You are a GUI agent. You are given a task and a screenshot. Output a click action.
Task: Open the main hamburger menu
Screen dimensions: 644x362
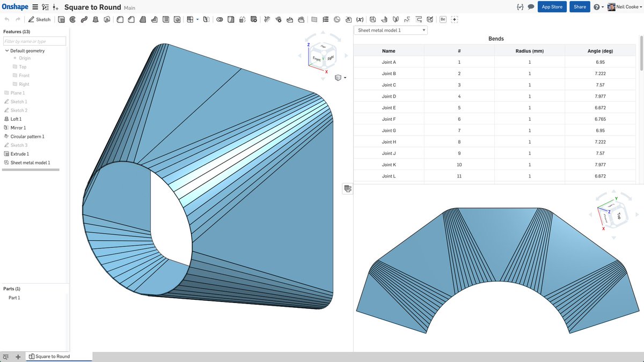click(35, 7)
